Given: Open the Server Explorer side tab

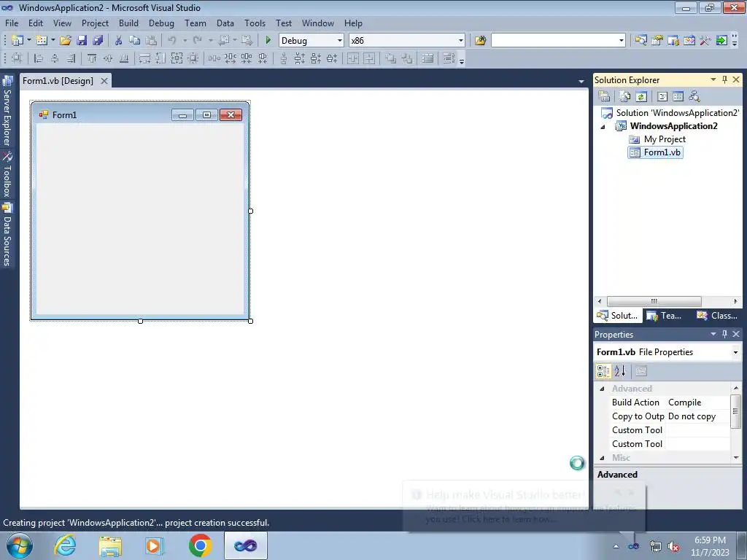Looking at the screenshot, I should pos(7,112).
